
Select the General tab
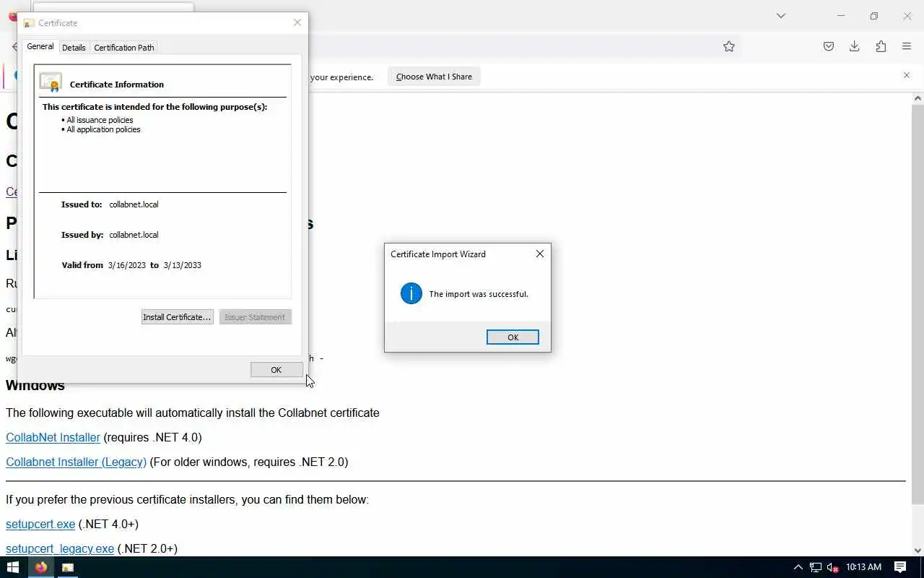tap(40, 46)
